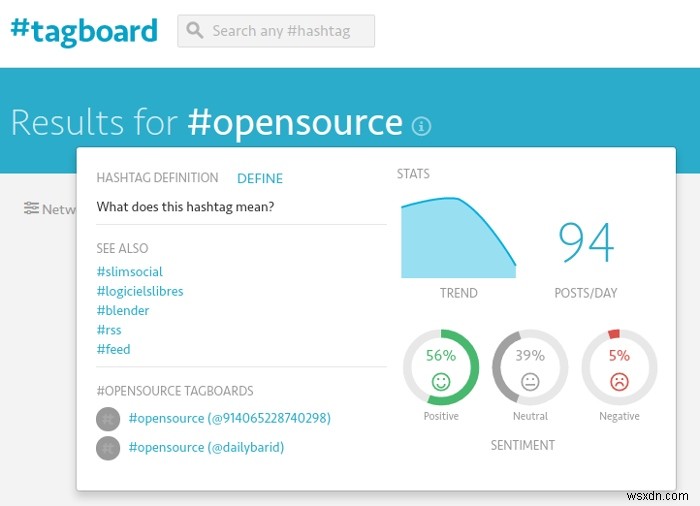Open the #feed hashtag link
The height and width of the screenshot is (506, 700).
point(113,349)
